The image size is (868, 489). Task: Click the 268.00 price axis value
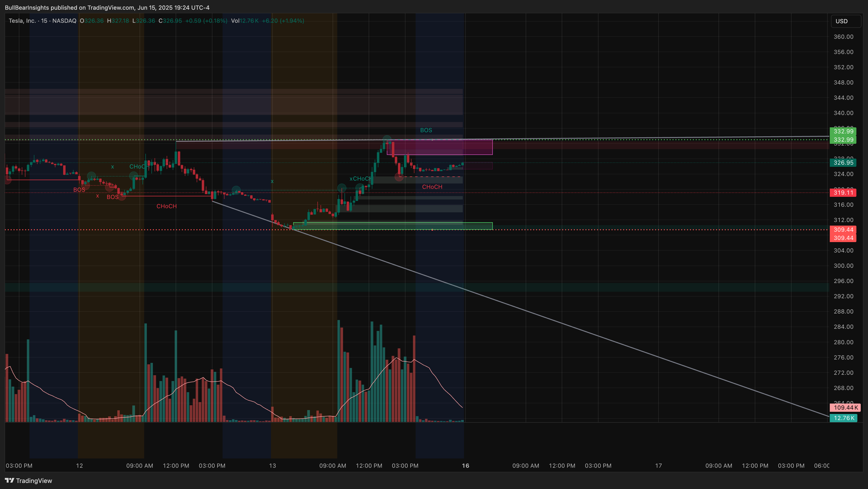pos(843,388)
